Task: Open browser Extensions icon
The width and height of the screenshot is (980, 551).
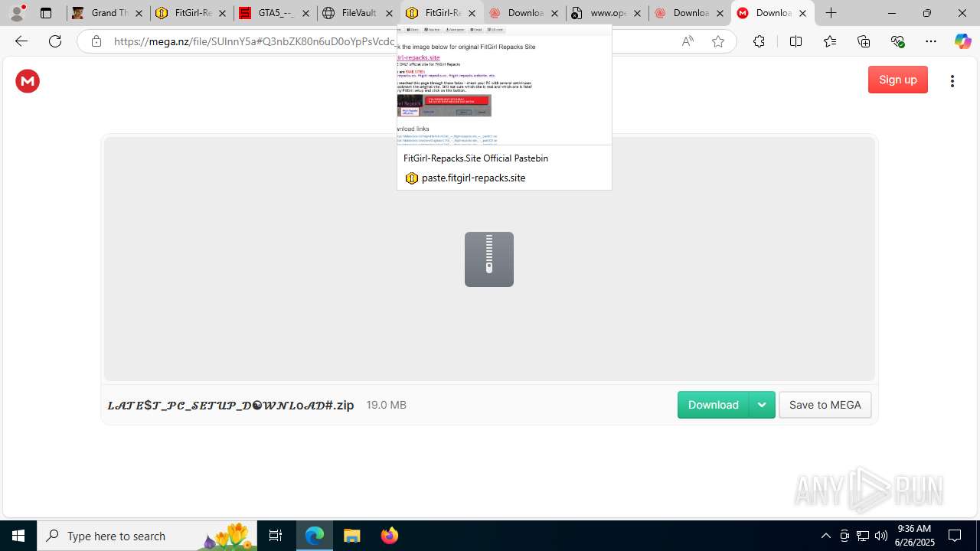Action: 759,41
